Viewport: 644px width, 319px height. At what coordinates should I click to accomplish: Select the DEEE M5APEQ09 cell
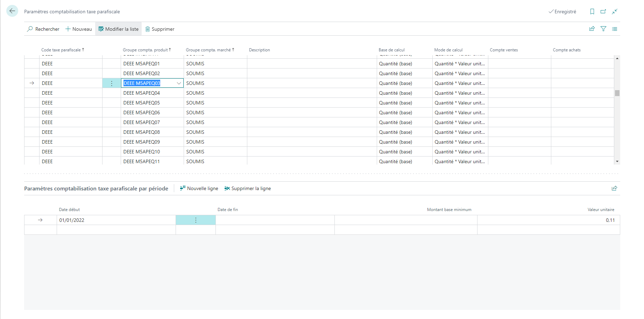[x=152, y=142]
